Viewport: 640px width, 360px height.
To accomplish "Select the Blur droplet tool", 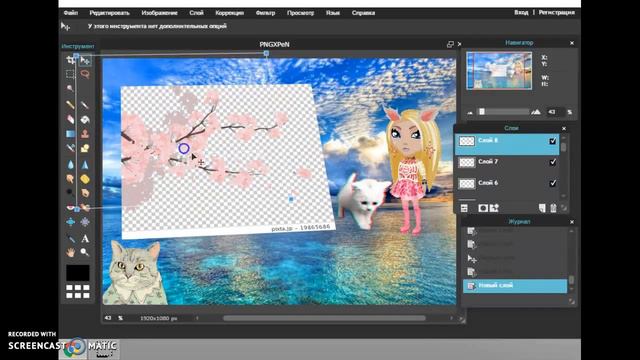I will click(71, 164).
